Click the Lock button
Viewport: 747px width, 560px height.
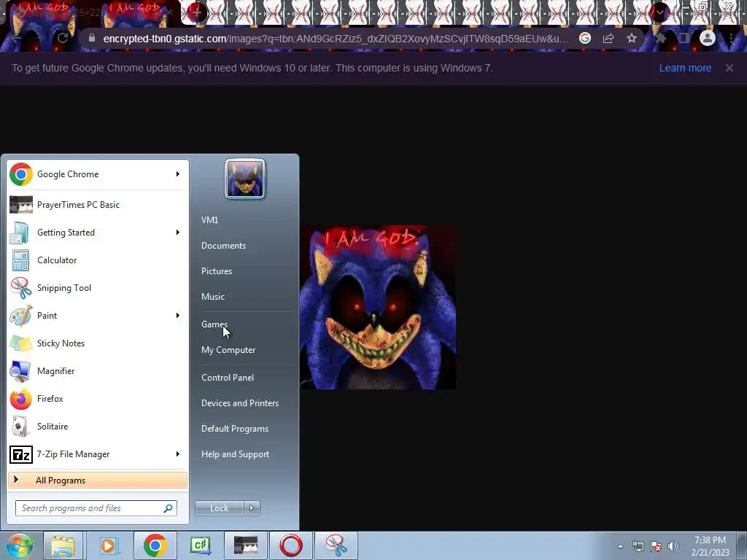click(x=220, y=508)
